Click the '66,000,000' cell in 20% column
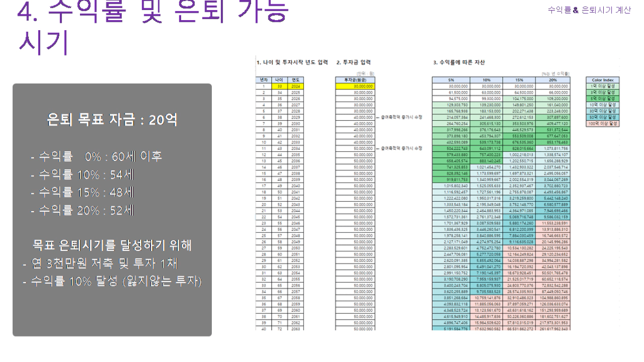 click(552, 92)
